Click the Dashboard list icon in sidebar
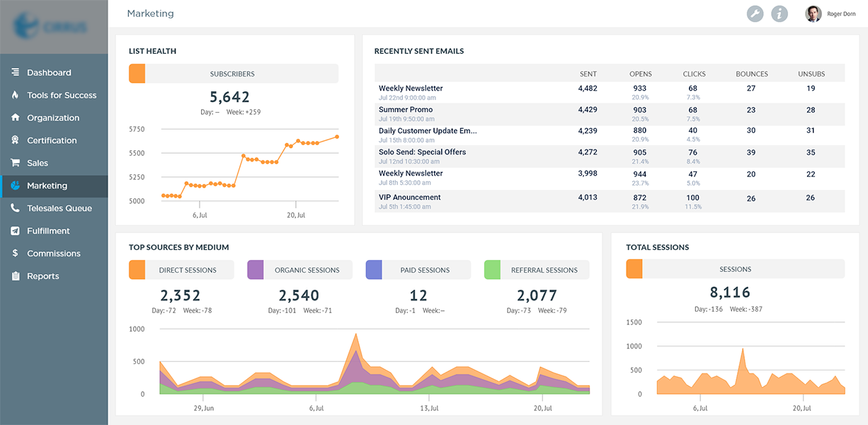This screenshot has height=425, width=868. click(15, 72)
